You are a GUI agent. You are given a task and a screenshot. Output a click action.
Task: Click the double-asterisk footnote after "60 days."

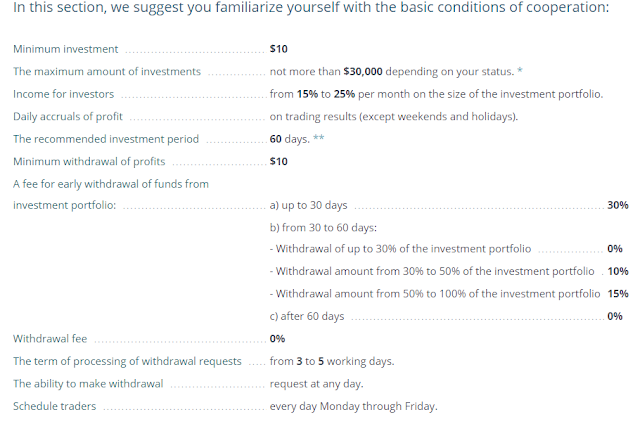319,138
